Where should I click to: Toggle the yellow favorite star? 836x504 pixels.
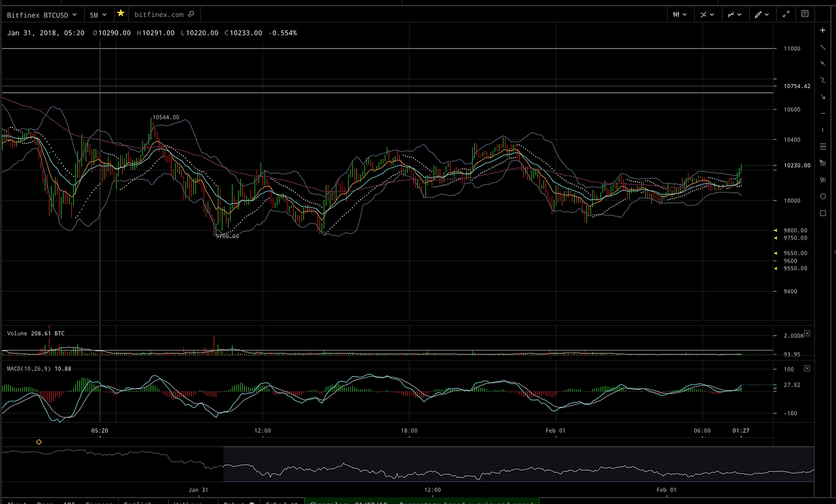[120, 14]
